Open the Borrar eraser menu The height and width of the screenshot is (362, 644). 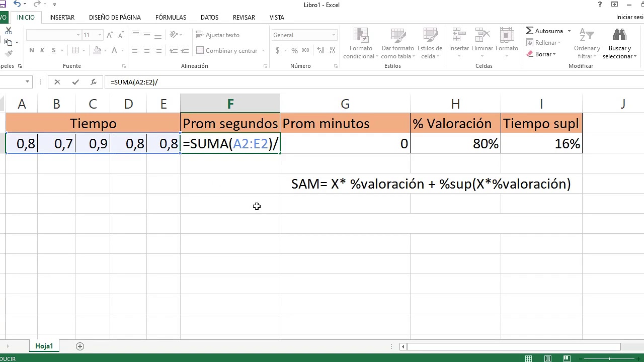(541, 54)
